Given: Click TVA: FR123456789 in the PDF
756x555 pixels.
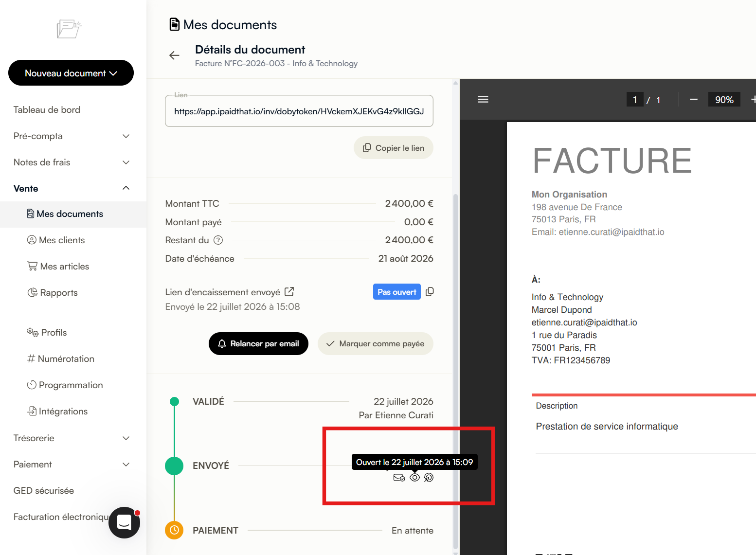Looking at the screenshot, I should (x=571, y=360).
